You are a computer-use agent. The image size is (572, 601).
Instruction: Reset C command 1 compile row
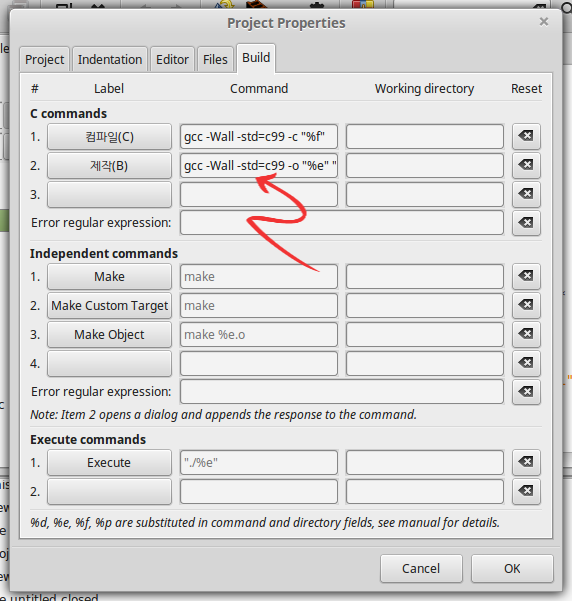(x=526, y=136)
